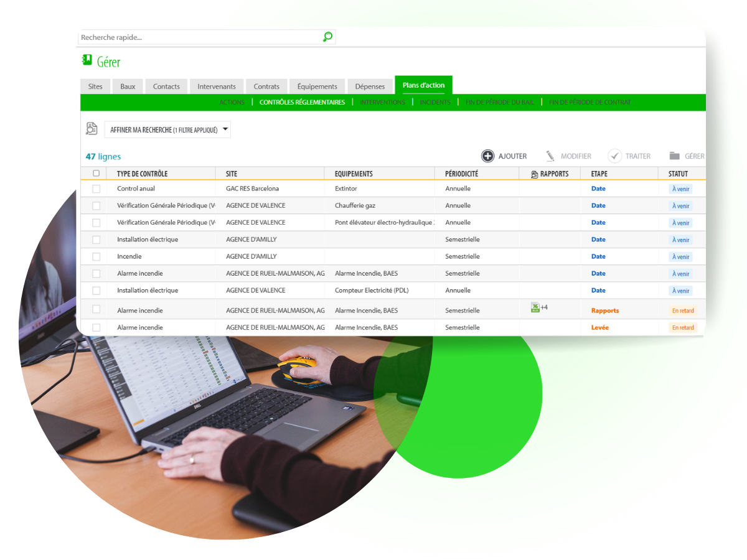The width and height of the screenshot is (747, 560).
Task: Click the Modifier pencil icon
Action: [550, 156]
